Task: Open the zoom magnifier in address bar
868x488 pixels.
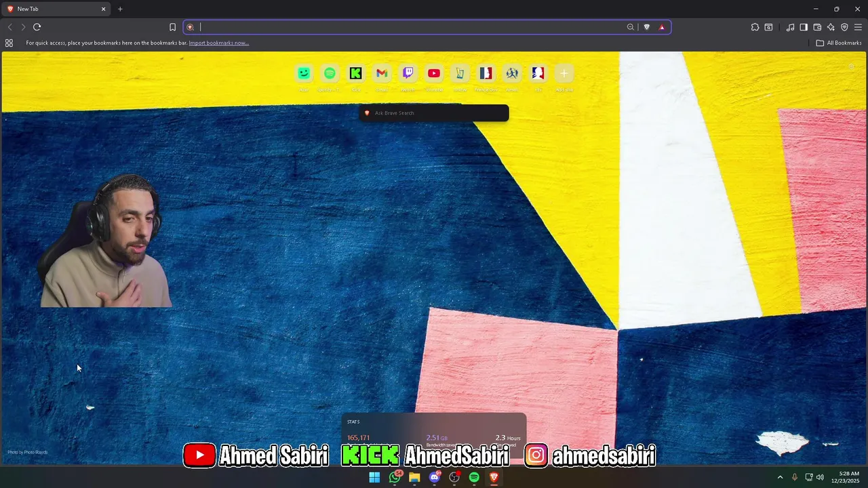Action: tap(631, 27)
